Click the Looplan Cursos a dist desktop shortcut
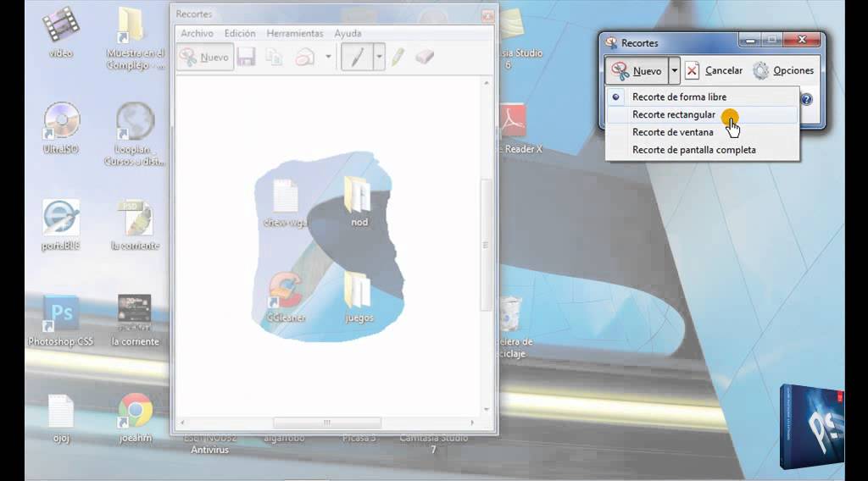868x481 pixels. (x=135, y=134)
